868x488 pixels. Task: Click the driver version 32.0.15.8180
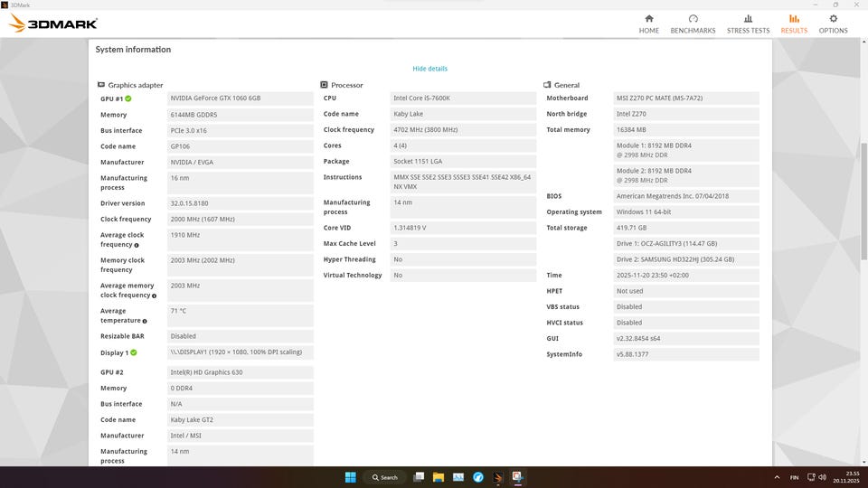point(240,203)
